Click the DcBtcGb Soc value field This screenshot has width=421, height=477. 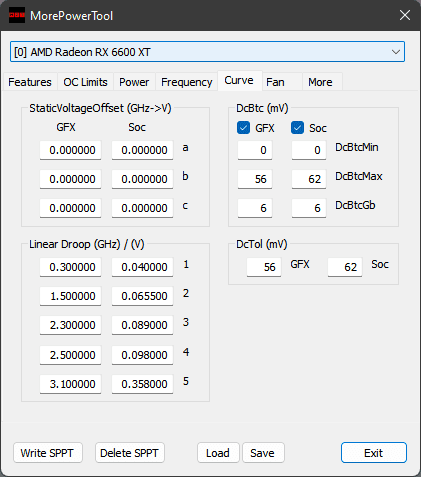309,208
